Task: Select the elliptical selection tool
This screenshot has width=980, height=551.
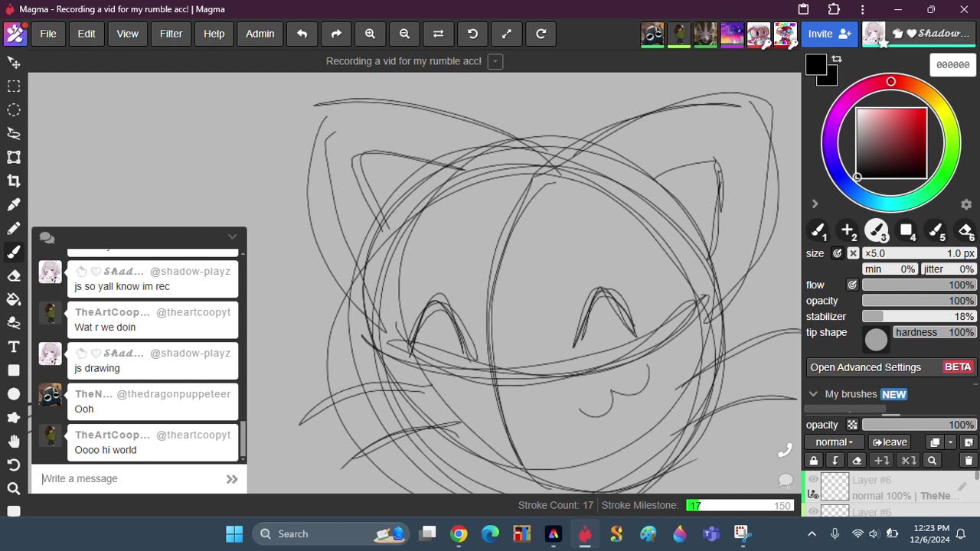Action: click(14, 109)
